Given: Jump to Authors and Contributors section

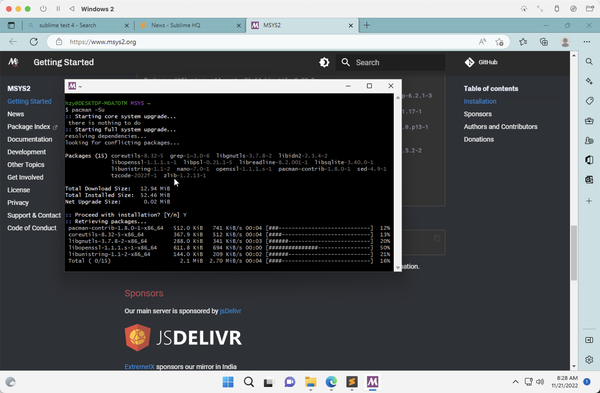Looking at the screenshot, I should click(x=501, y=127).
